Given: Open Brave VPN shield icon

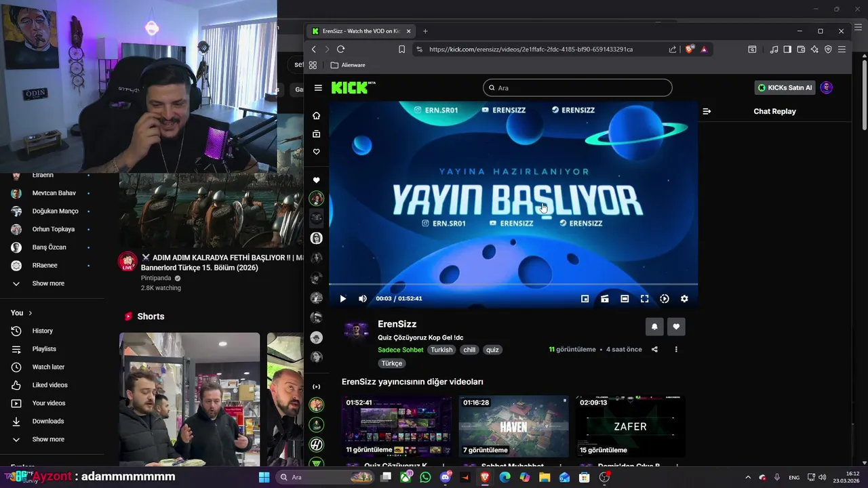Looking at the screenshot, I should (828, 49).
